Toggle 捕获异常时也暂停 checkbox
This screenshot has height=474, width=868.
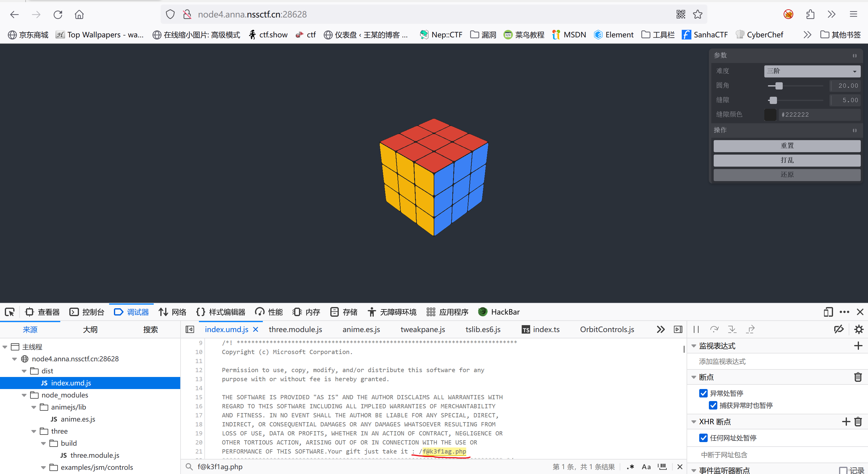point(713,405)
